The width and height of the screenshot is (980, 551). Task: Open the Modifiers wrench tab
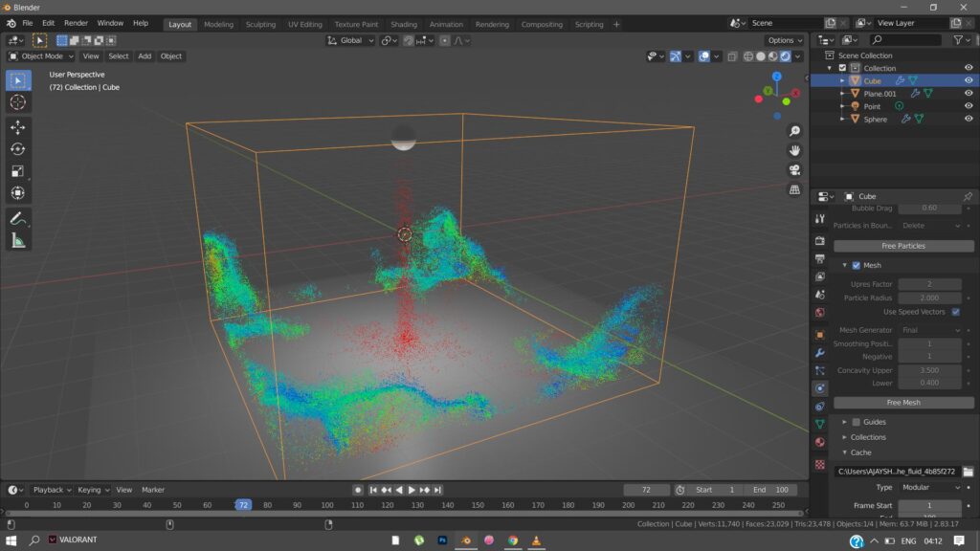click(x=820, y=353)
